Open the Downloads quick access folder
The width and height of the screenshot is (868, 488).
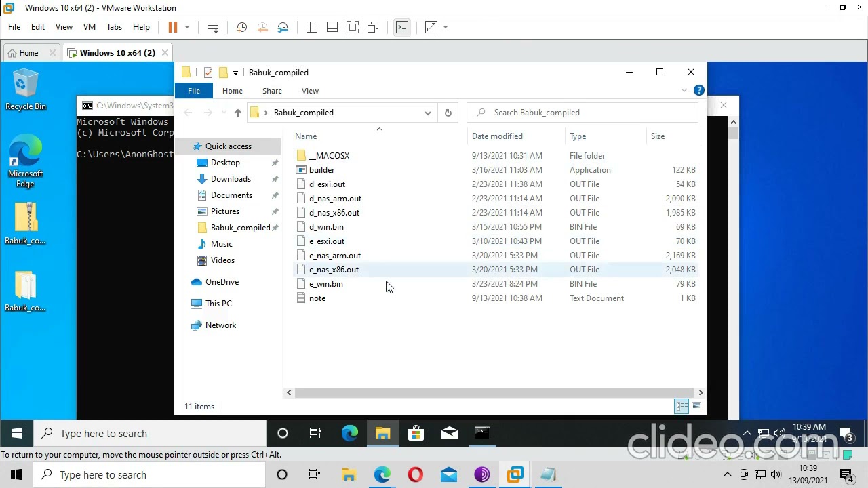231,179
